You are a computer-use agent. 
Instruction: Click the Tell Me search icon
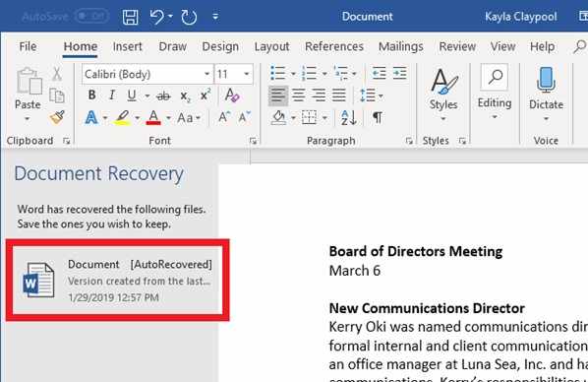(580, 46)
